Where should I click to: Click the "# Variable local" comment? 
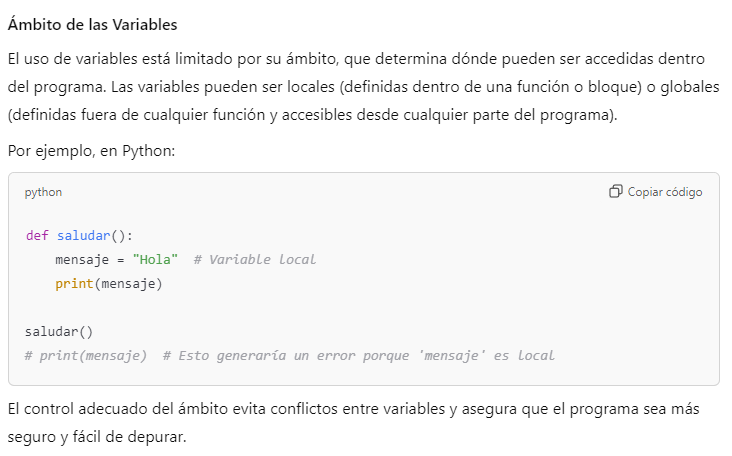coord(255,260)
